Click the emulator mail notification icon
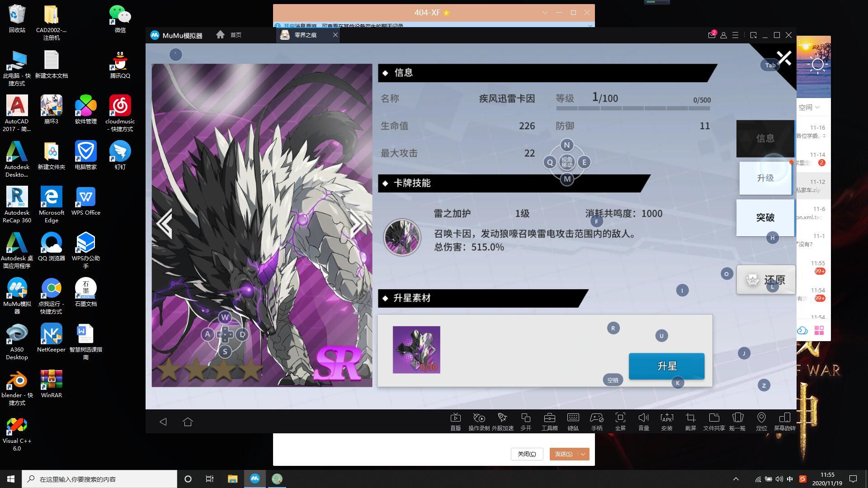868x488 pixels. [x=712, y=35]
